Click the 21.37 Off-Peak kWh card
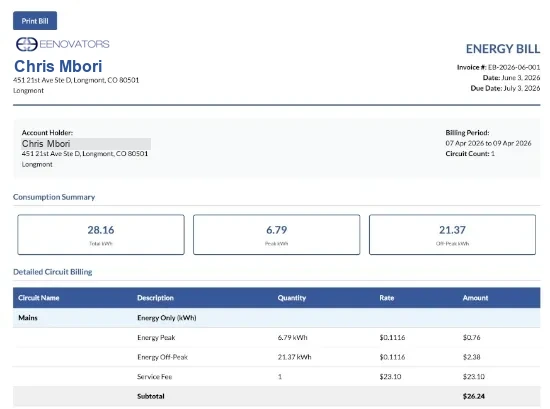Image resolution: width=550 pixels, height=409 pixels. [x=452, y=235]
